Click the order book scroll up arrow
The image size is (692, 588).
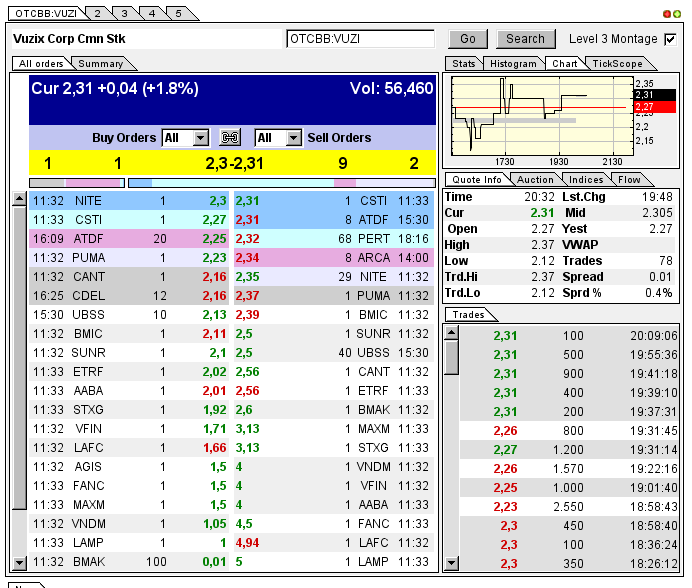(x=18, y=200)
